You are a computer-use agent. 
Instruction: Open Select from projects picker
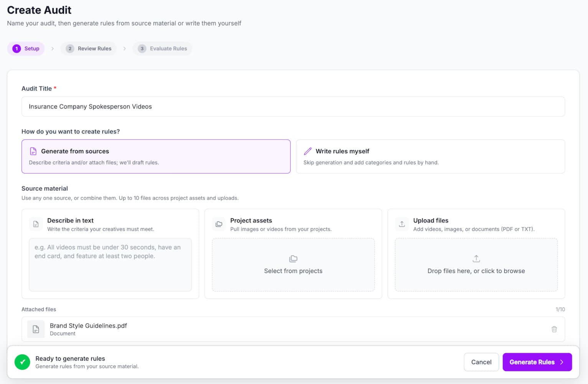(293, 265)
